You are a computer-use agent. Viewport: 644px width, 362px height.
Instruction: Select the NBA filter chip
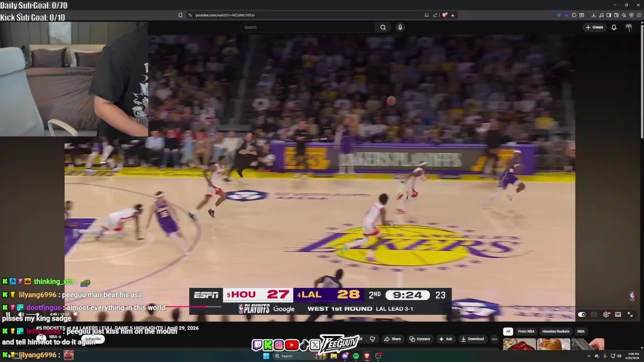coord(581,331)
